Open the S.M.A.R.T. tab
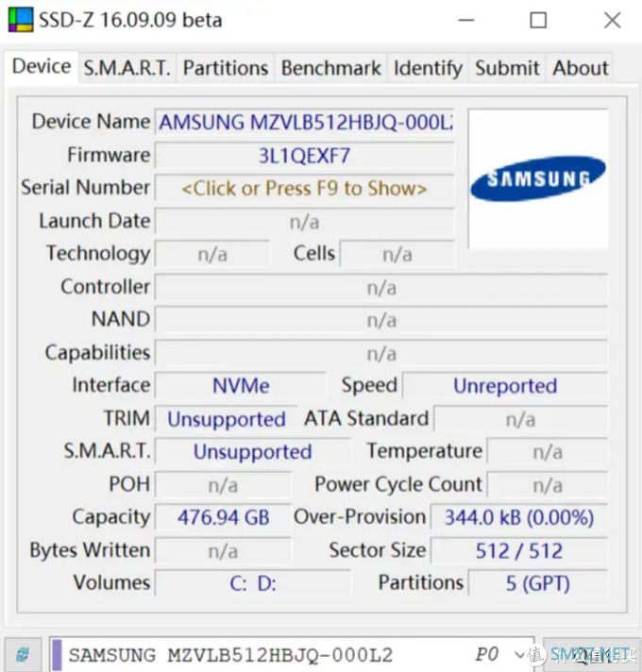This screenshot has width=642, height=672. pyautogui.click(x=127, y=68)
